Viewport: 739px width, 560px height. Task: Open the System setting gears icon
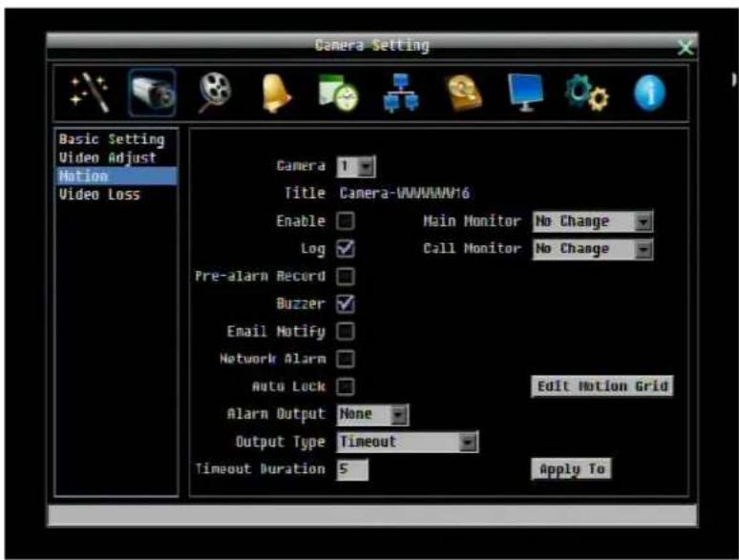[x=587, y=93]
